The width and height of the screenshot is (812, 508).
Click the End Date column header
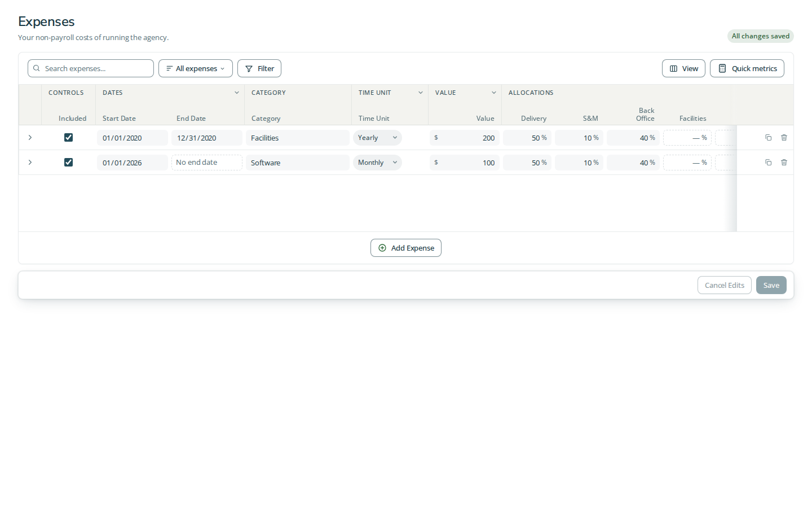point(191,119)
